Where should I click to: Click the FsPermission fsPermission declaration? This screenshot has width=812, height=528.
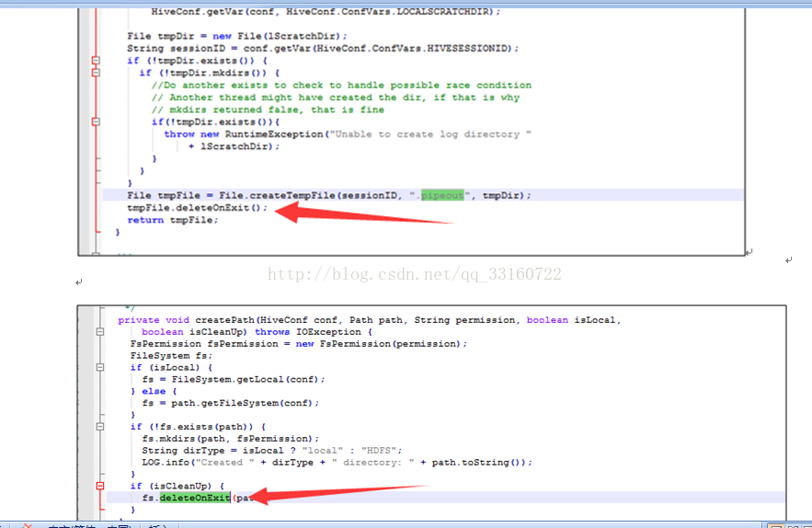(x=299, y=344)
